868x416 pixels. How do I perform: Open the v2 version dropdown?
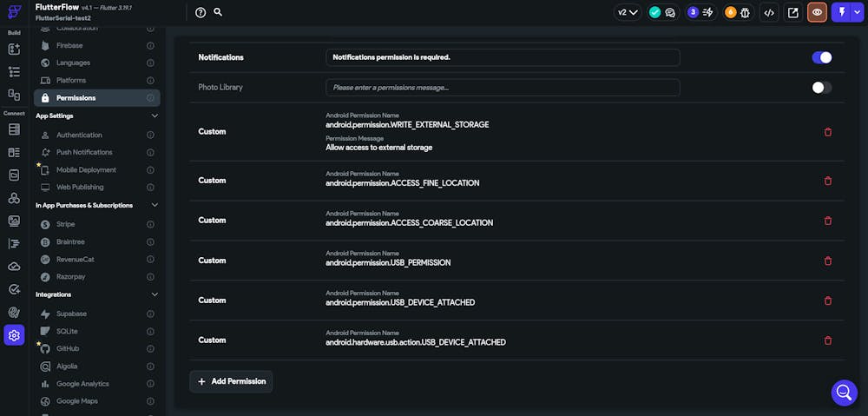(627, 12)
